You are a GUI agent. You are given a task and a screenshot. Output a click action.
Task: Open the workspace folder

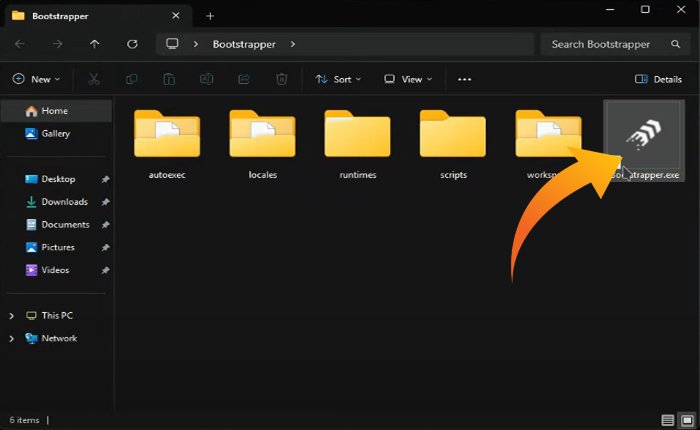click(x=548, y=144)
